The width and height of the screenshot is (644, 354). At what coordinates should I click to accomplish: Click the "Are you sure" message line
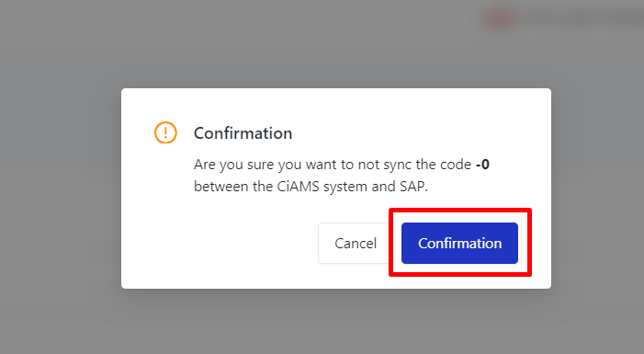342,165
